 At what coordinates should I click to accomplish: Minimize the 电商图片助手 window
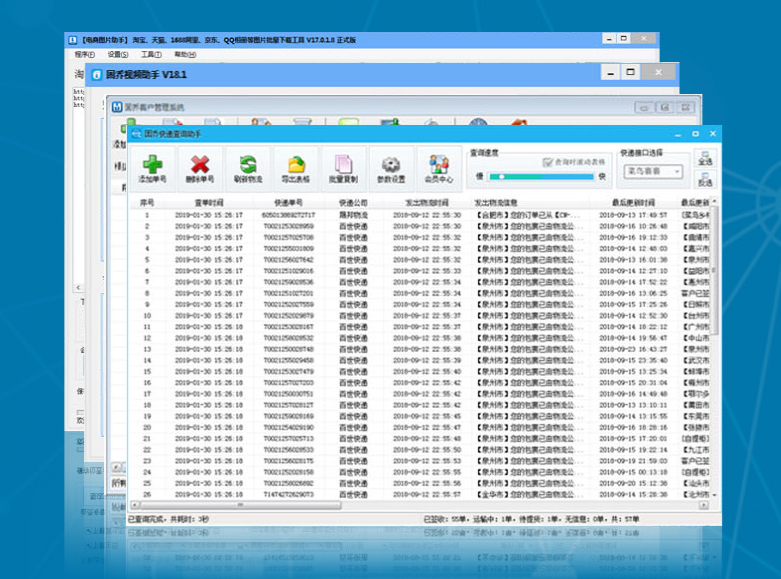click(x=609, y=39)
